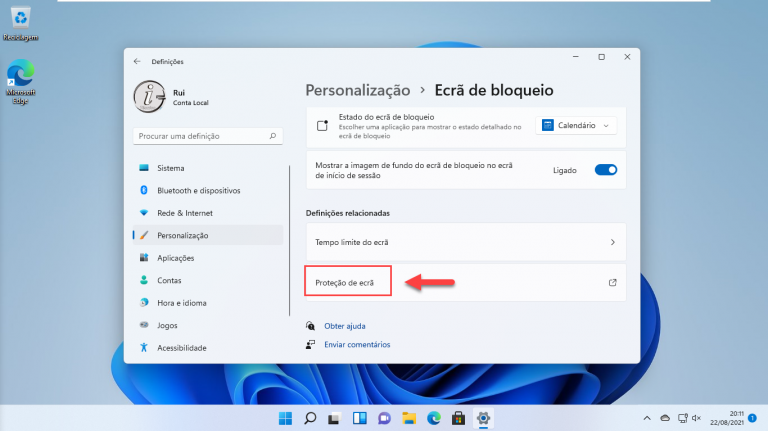This screenshot has width=768, height=431.
Task: Click the Procurar uma definição search field
Action: (x=208, y=136)
